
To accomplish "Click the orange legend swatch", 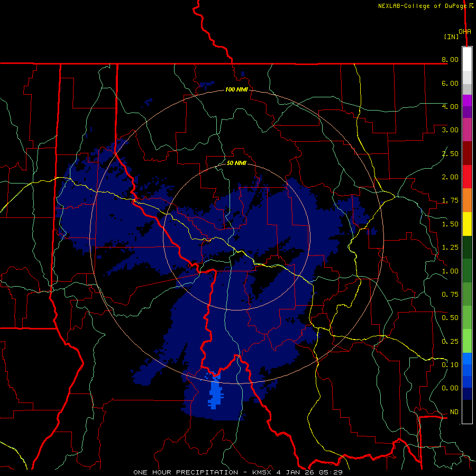I will click(x=467, y=200).
